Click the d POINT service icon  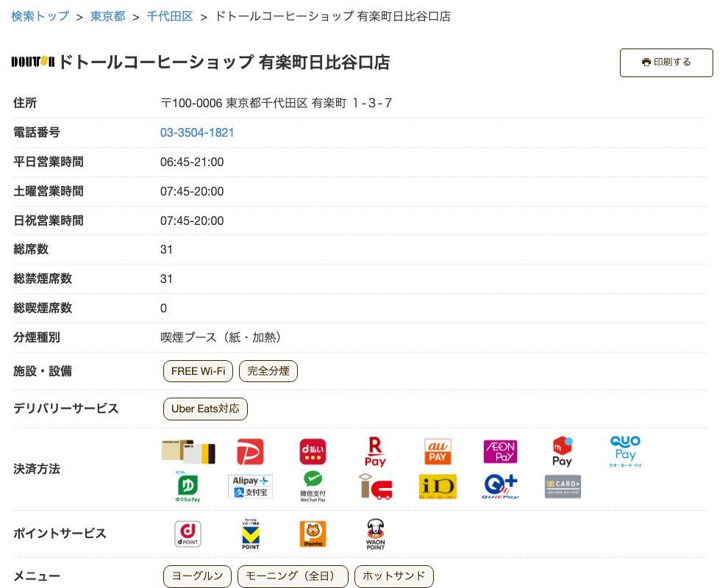click(188, 534)
